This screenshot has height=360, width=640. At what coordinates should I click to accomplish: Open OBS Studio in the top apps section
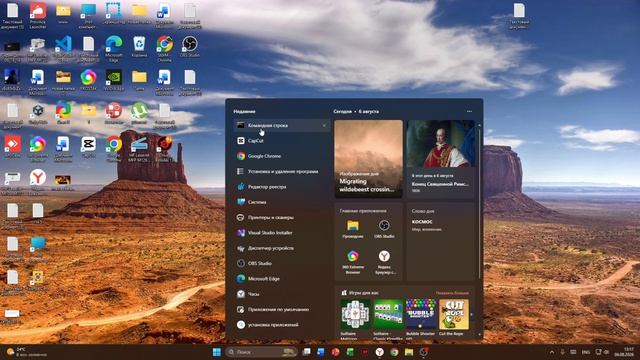click(384, 229)
